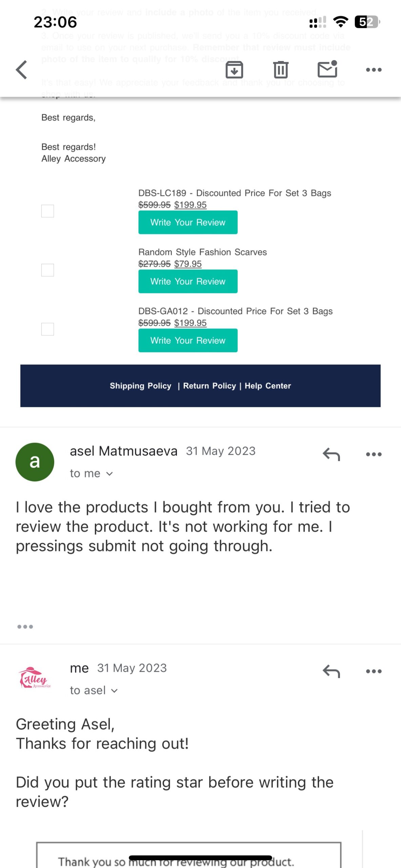Tap asel Matmusaeva's avatar
This screenshot has height=868, width=401.
pos(35,461)
